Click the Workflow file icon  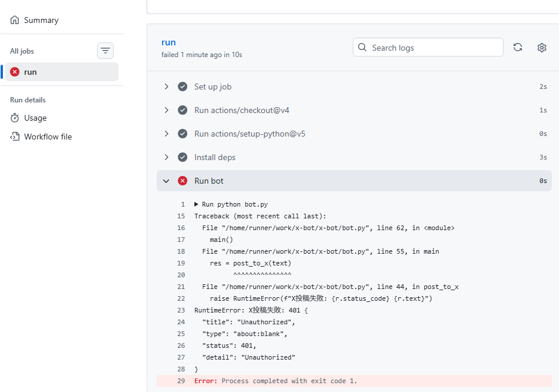[x=15, y=137]
